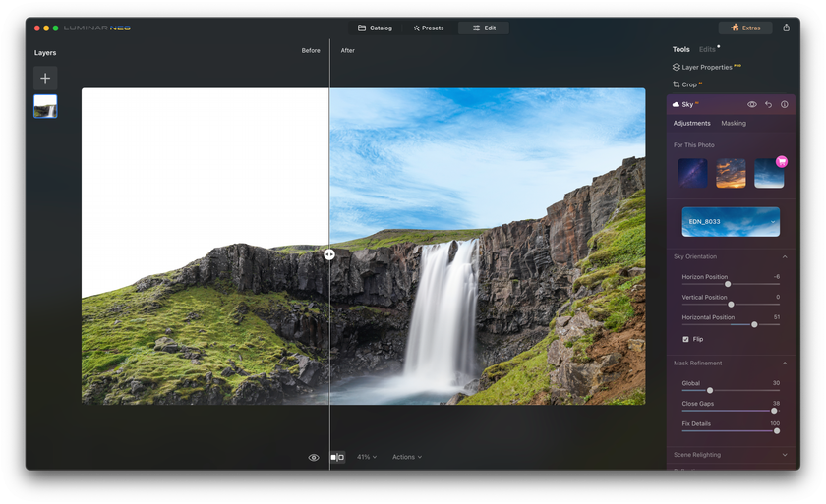
Task: Click the Horizon Position value -6
Action: (x=777, y=277)
